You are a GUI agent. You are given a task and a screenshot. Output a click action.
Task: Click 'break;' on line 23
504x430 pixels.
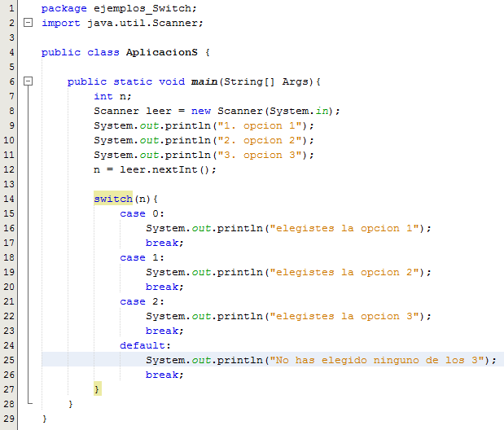[x=164, y=331]
